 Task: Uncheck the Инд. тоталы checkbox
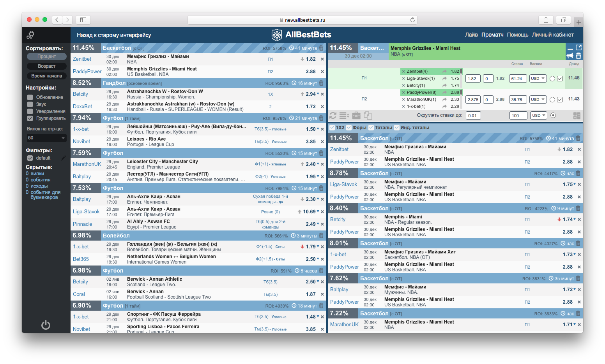pyautogui.click(x=397, y=128)
